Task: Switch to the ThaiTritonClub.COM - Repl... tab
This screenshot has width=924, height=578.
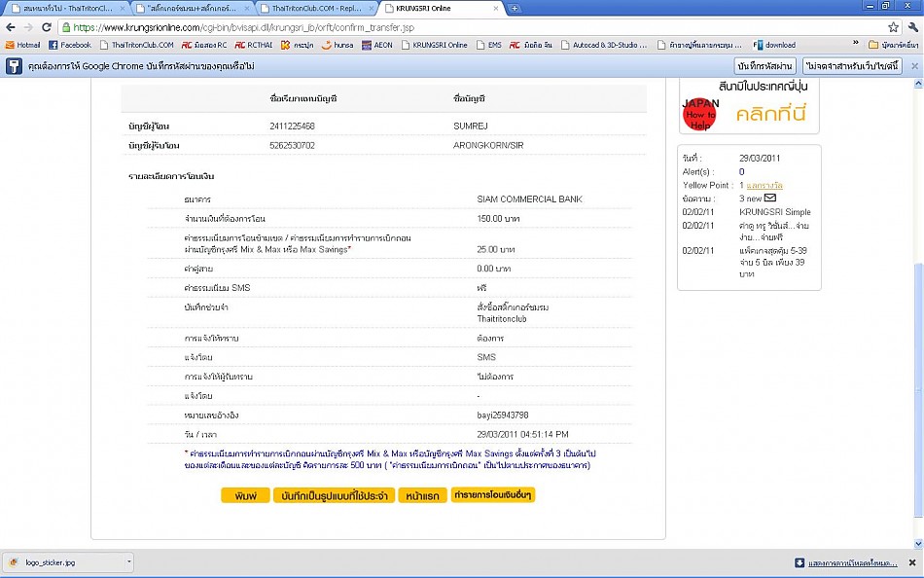Action: (314, 8)
